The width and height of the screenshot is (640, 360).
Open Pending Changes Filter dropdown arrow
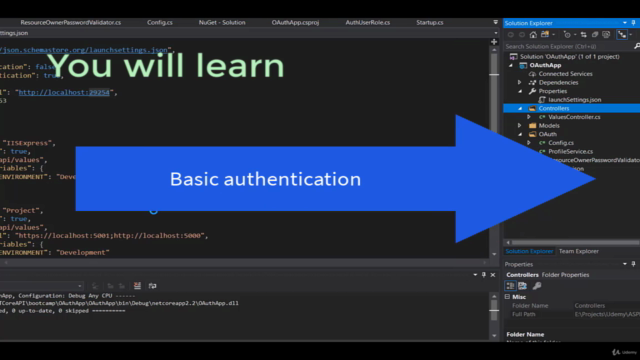click(x=575, y=35)
